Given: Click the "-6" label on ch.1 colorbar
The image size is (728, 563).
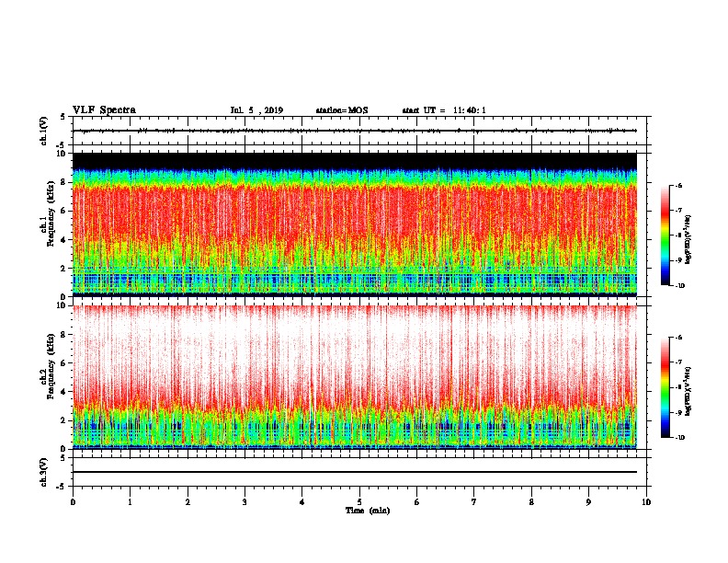Looking at the screenshot, I should tap(679, 186).
